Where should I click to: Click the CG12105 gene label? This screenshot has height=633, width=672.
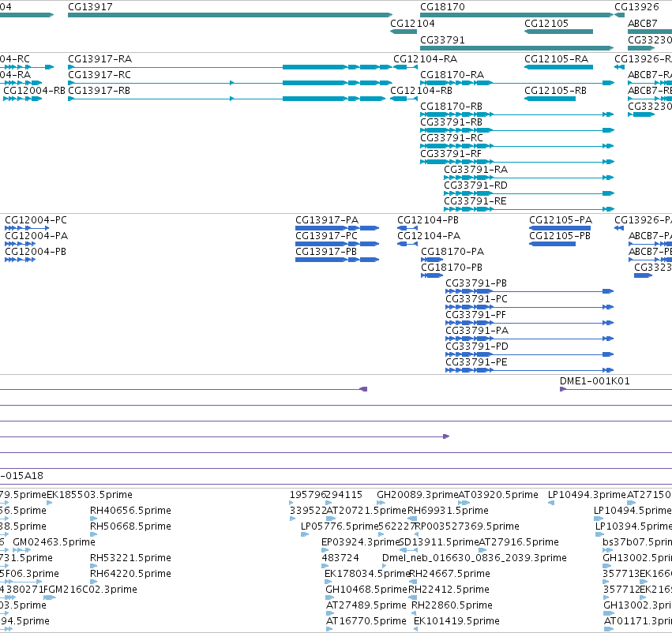coord(546,24)
